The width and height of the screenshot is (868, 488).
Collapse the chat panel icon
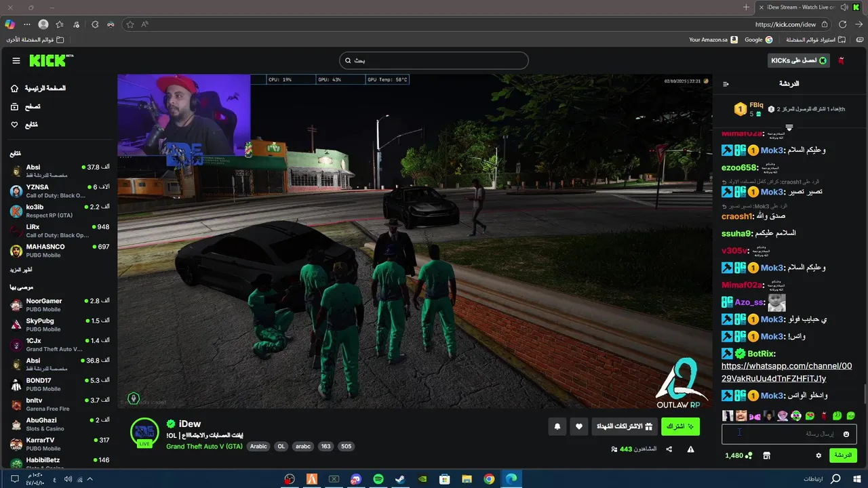(x=726, y=84)
